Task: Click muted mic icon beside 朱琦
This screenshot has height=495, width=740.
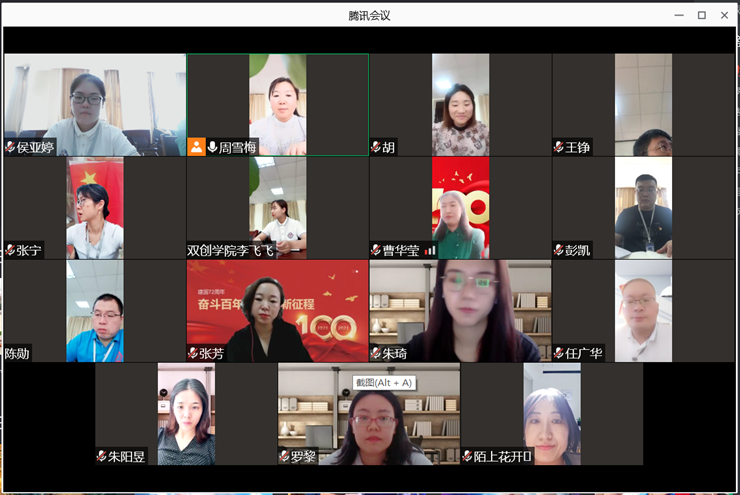Action: pos(376,353)
